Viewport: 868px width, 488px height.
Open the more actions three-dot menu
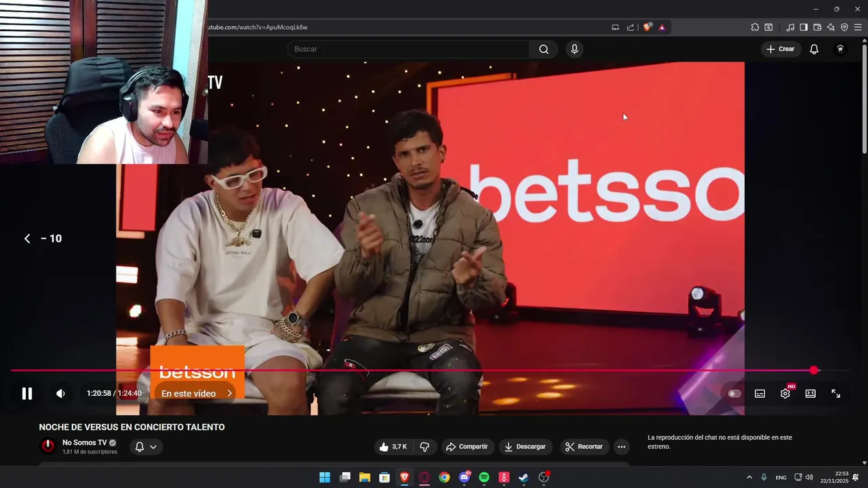tap(621, 447)
